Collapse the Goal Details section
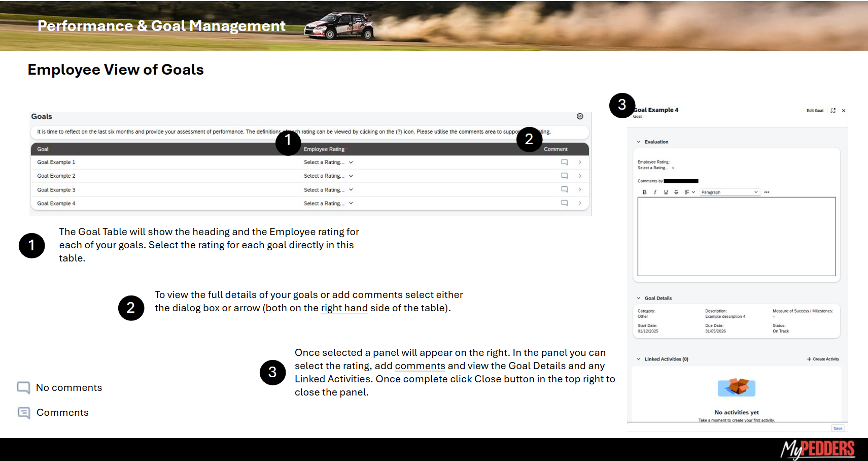The image size is (868, 461). pos(639,299)
